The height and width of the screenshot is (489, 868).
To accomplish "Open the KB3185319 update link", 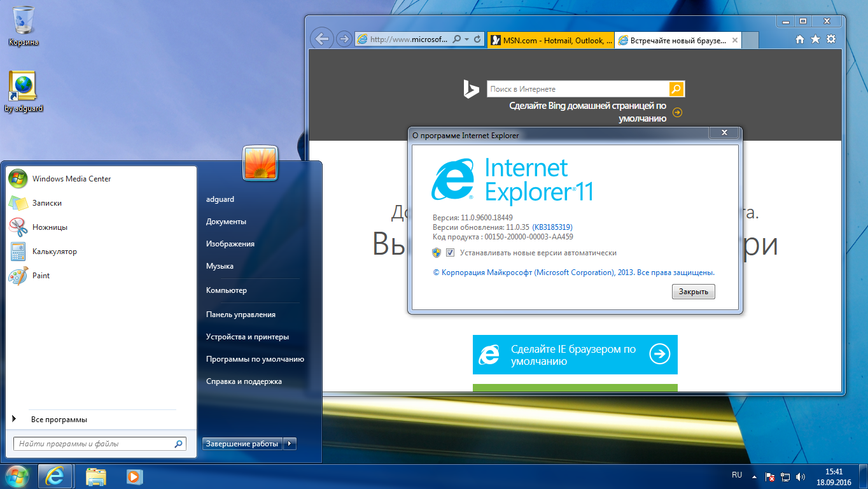I will pyautogui.click(x=552, y=227).
